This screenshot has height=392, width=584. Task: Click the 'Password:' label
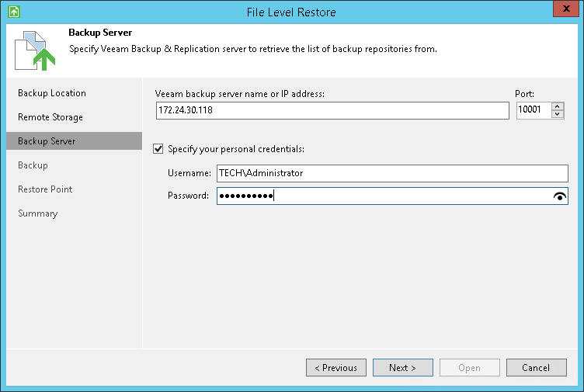point(188,196)
